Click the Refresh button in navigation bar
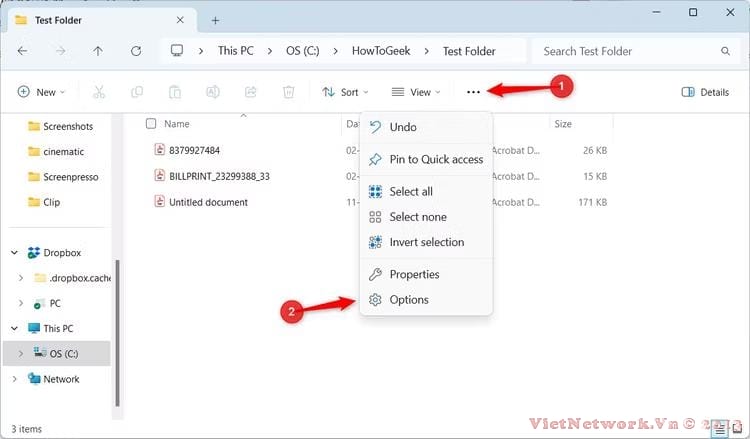This screenshot has height=439, width=750. [x=136, y=51]
